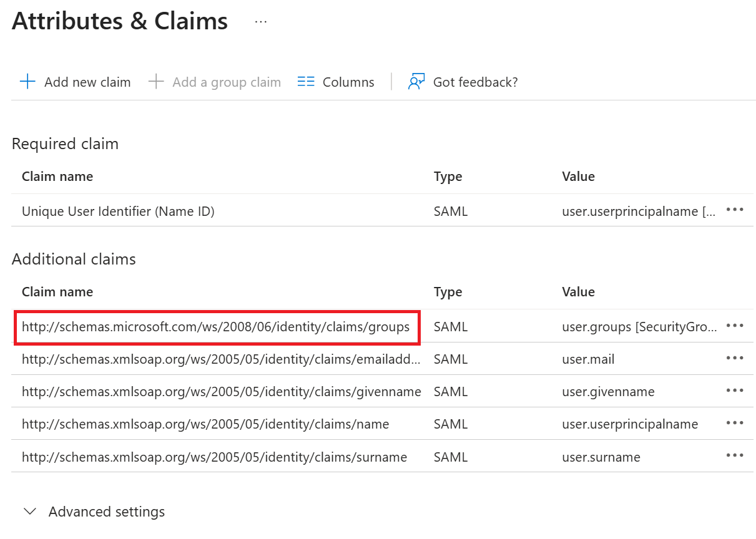Viewport: 756px width, 539px height.
Task: Open the claims/groups claim name
Action: tap(216, 327)
